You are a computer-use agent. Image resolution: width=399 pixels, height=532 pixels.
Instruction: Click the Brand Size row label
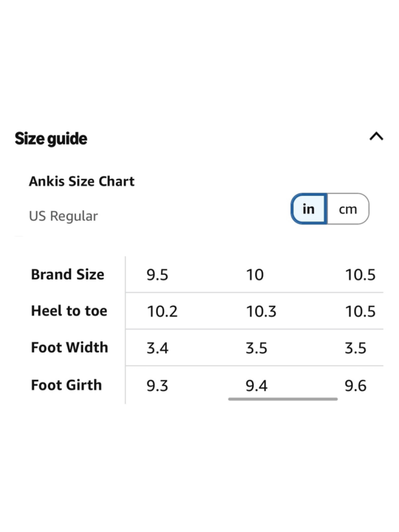[67, 275]
